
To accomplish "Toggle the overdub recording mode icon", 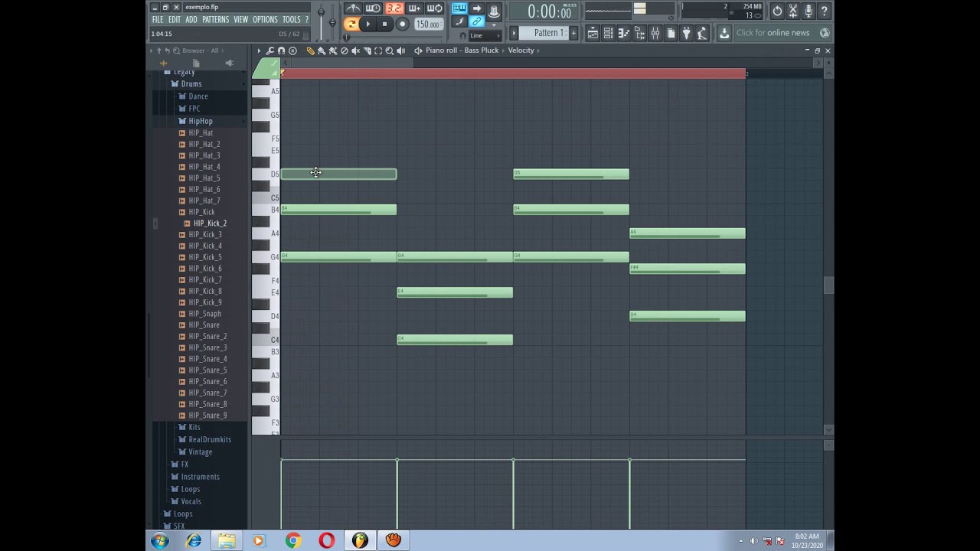I will [x=414, y=8].
